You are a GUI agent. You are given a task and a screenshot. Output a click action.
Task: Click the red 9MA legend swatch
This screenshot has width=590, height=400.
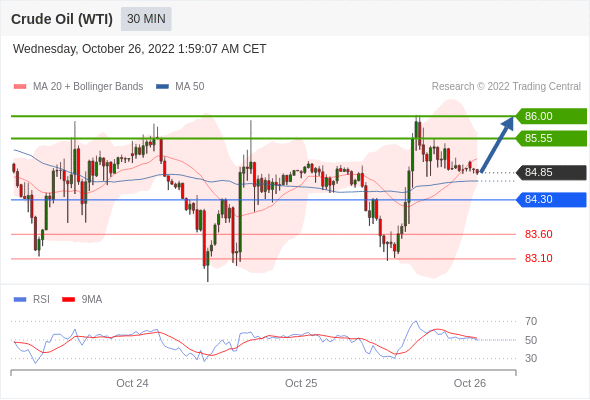[68, 300]
